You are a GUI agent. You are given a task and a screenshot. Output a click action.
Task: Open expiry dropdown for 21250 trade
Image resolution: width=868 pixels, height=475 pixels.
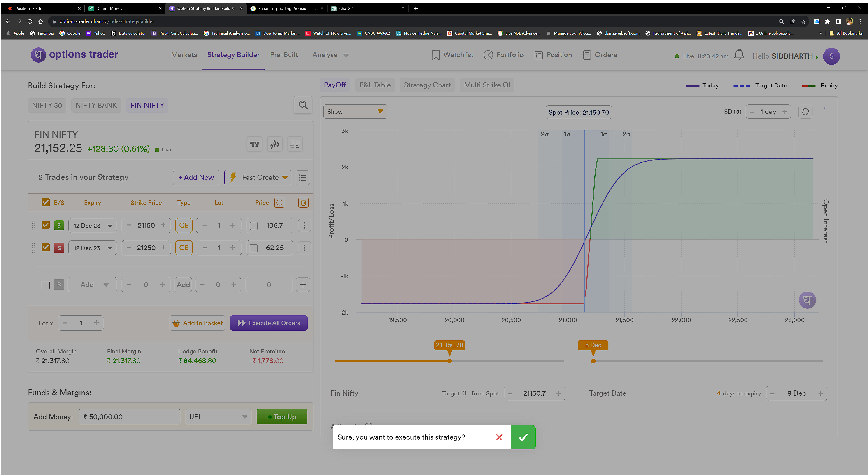(93, 248)
